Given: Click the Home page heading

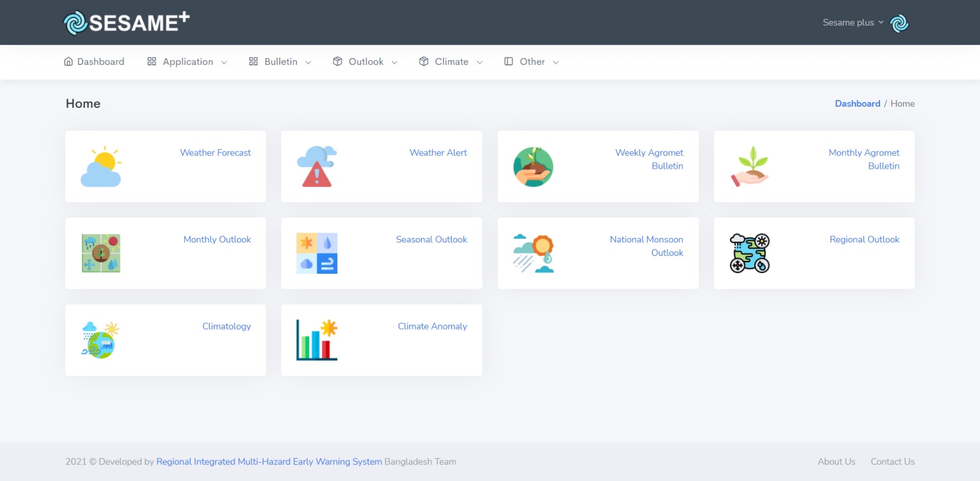Looking at the screenshot, I should pyautogui.click(x=83, y=103).
